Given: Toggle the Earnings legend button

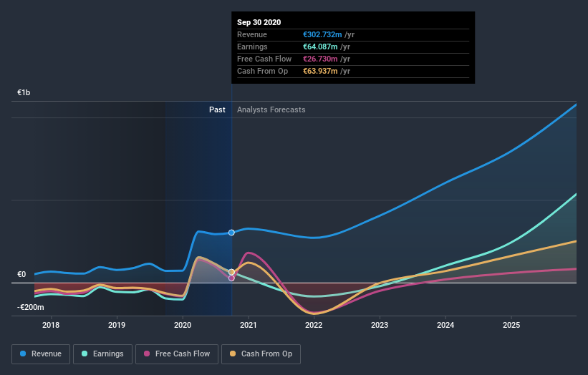Looking at the screenshot, I should coord(102,354).
